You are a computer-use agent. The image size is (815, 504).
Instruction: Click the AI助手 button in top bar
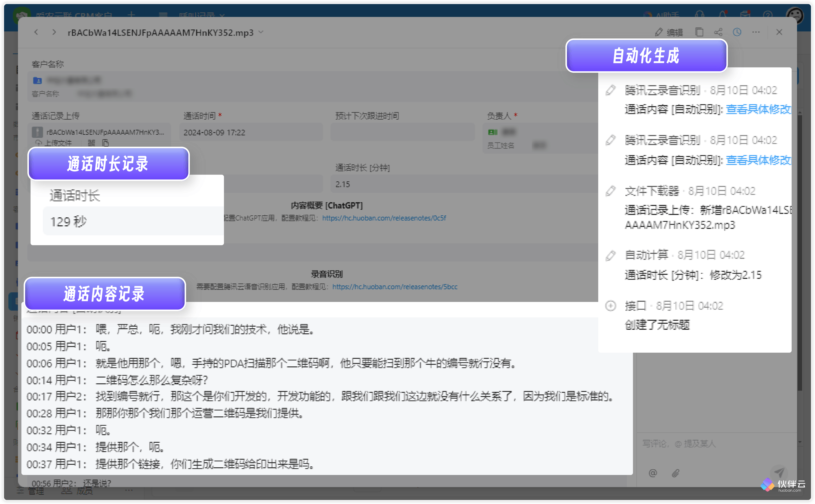click(x=661, y=15)
